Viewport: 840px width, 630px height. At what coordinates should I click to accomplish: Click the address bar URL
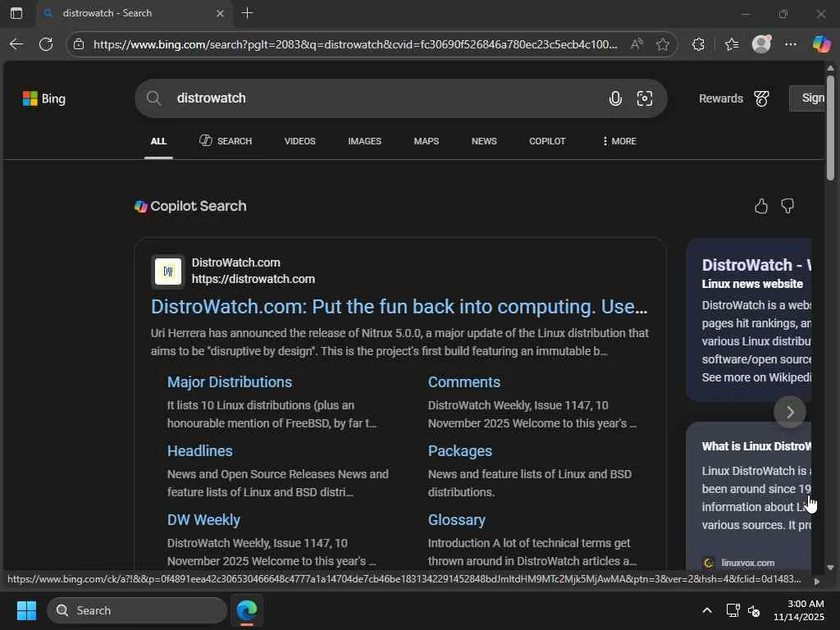354,44
